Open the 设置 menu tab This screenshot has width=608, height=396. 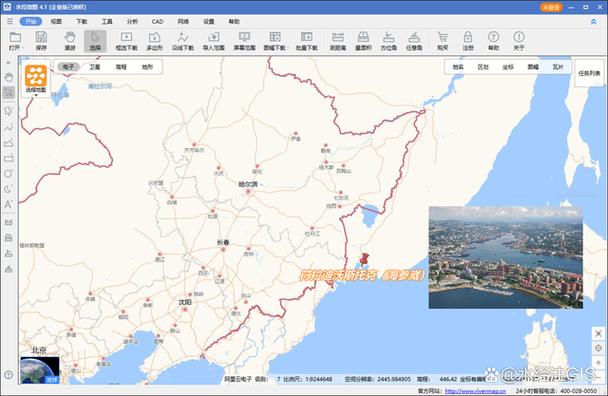click(x=209, y=21)
